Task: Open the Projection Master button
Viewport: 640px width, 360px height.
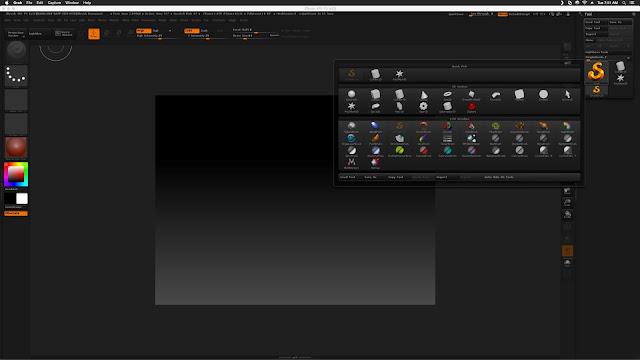Action: pyautogui.click(x=16, y=34)
